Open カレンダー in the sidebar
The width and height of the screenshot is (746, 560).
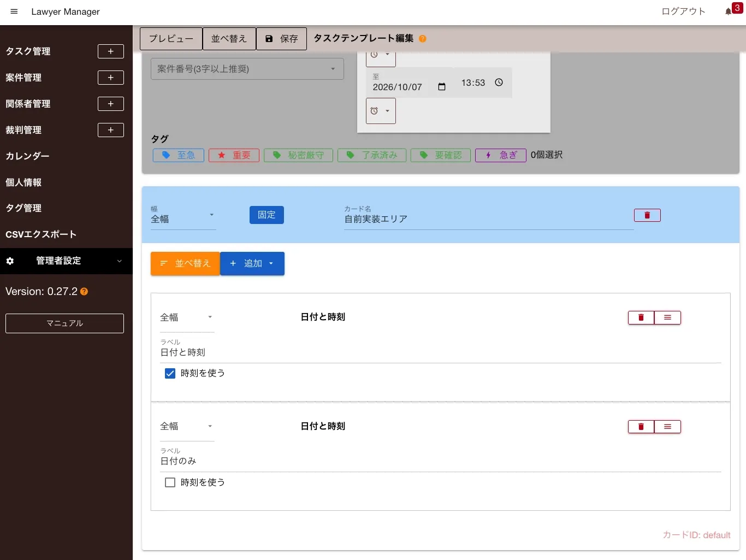click(27, 156)
